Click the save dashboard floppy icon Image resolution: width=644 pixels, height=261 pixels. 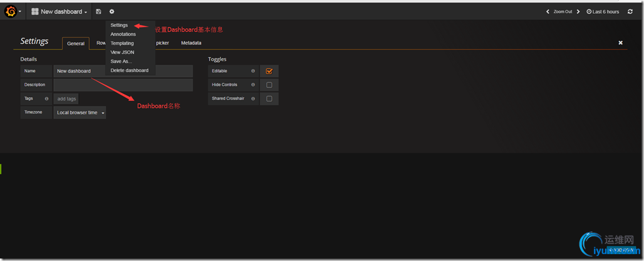click(x=98, y=11)
